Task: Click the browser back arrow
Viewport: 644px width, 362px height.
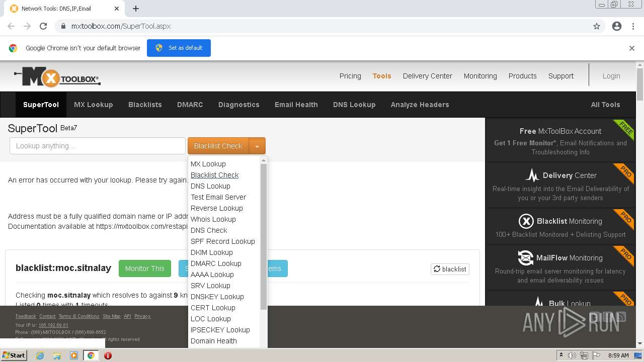Action: [x=11, y=26]
